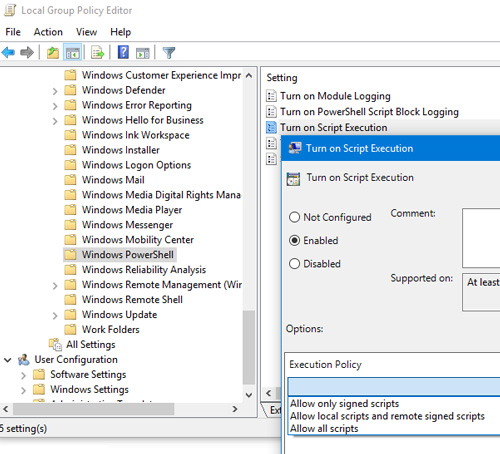Open Help via the question mark icon
Image resolution: width=500 pixels, height=454 pixels.
point(123,52)
